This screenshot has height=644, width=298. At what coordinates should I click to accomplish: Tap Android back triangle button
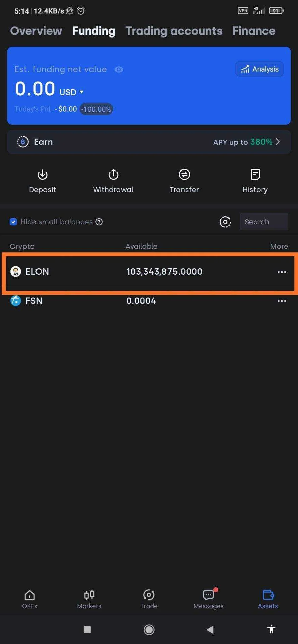click(x=210, y=630)
